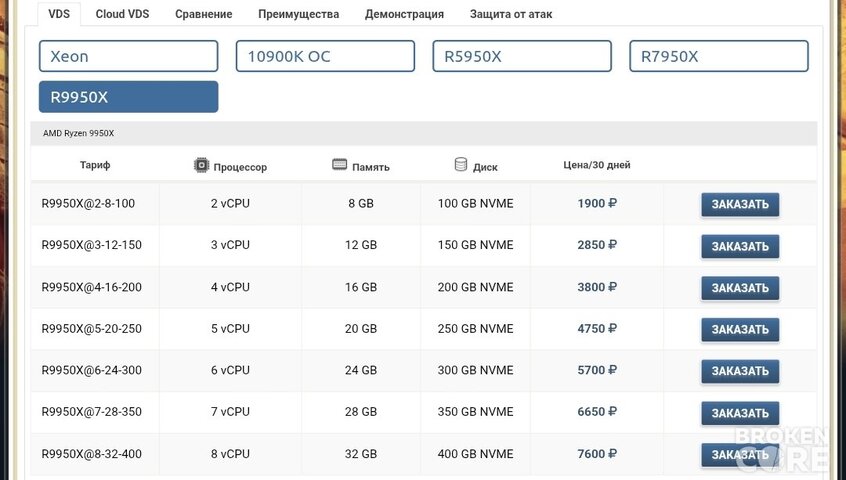Select the active VDS tab
The image size is (846, 480).
pos(59,14)
